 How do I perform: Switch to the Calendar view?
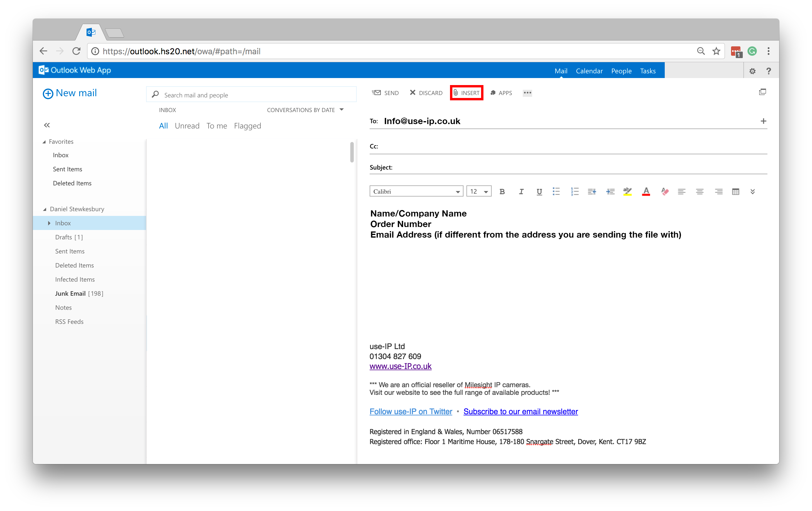tap(589, 71)
